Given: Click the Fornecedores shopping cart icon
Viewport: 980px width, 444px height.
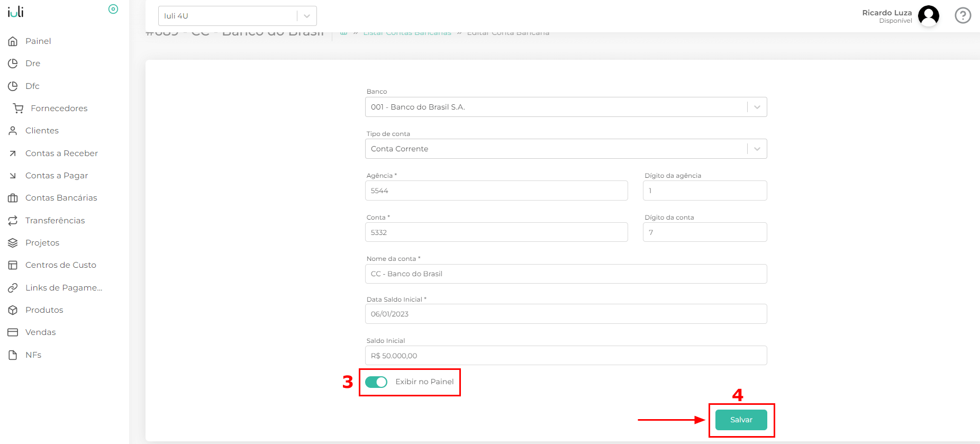Looking at the screenshot, I should coord(19,108).
